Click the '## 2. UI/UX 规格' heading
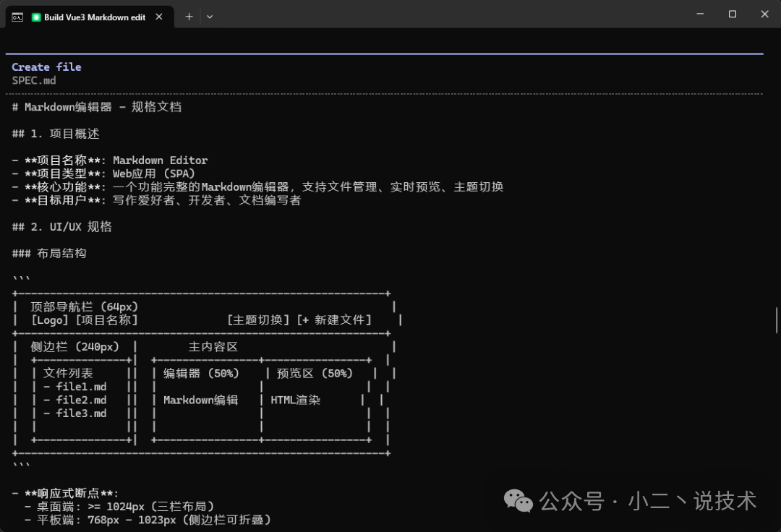781x532 pixels. coord(61,227)
